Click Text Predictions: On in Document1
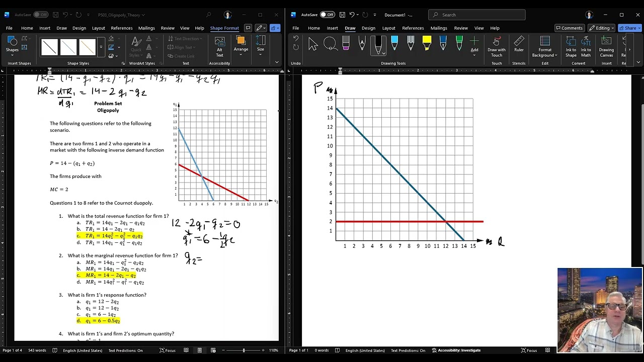This screenshot has width=644, height=362. coord(408,350)
